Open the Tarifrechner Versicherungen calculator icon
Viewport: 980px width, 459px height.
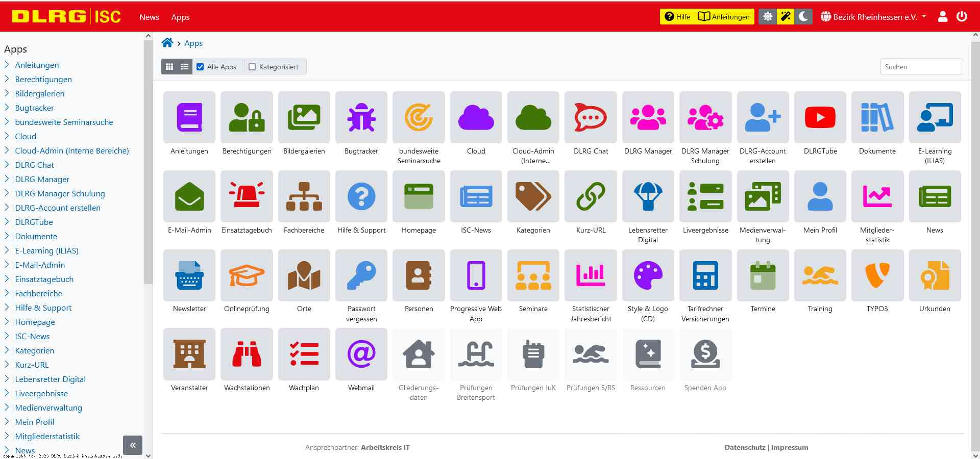[x=705, y=275]
